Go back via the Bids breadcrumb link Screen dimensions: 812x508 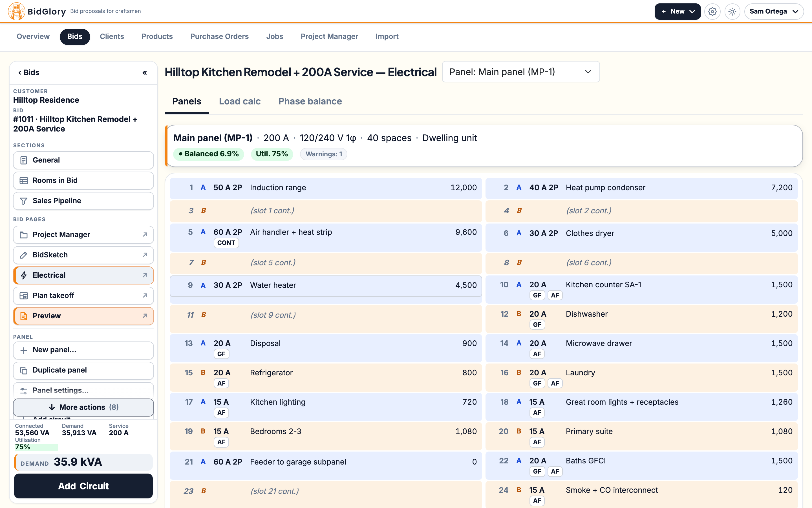[29, 73]
